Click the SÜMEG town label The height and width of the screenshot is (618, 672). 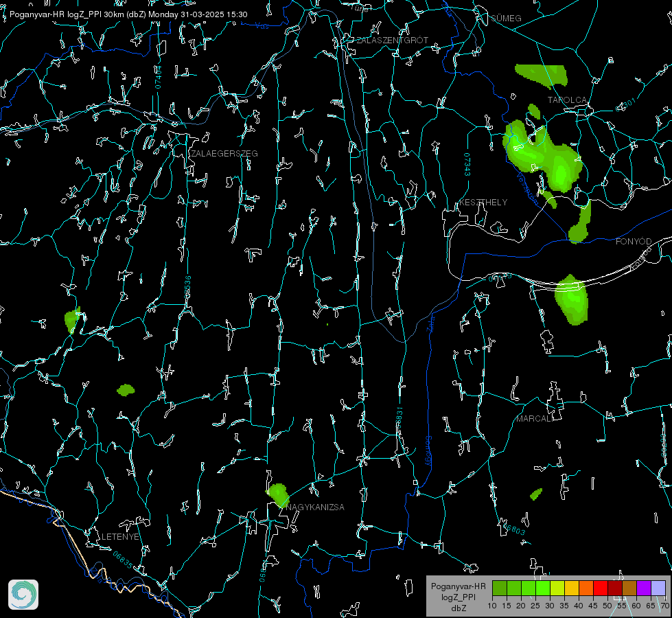(x=506, y=18)
